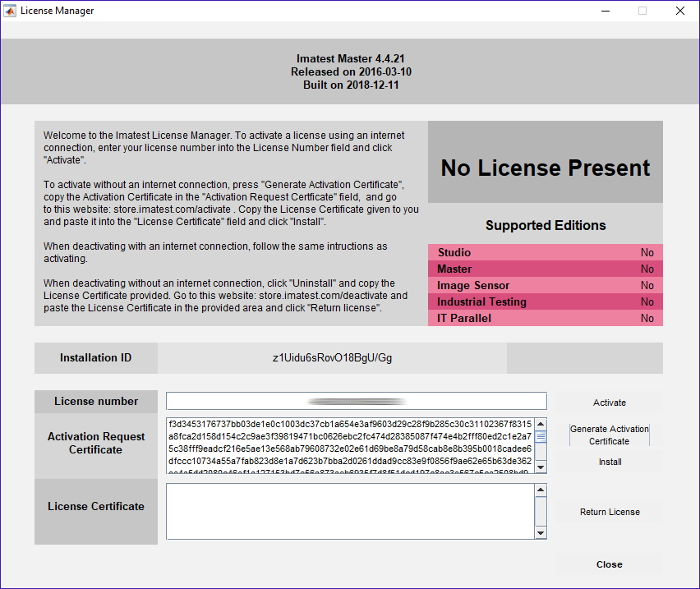Click the Industrial Testing edition row
This screenshot has height=589, width=700.
tap(545, 302)
